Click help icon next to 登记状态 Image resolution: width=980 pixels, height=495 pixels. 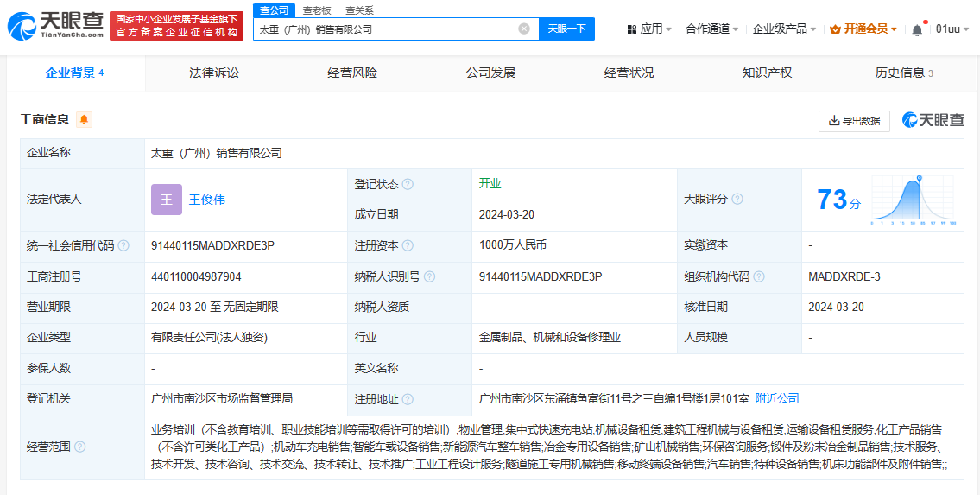[408, 185]
